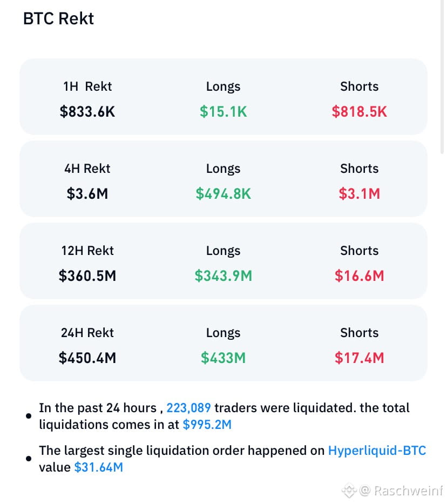Click the $995.2M total liquidations value
The height and width of the screenshot is (504, 447).
[207, 425]
